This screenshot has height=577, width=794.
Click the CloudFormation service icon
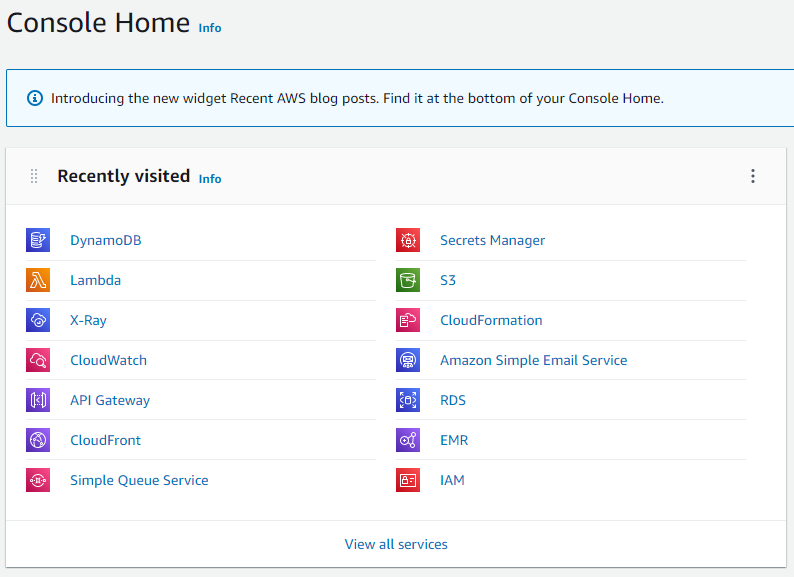(407, 320)
